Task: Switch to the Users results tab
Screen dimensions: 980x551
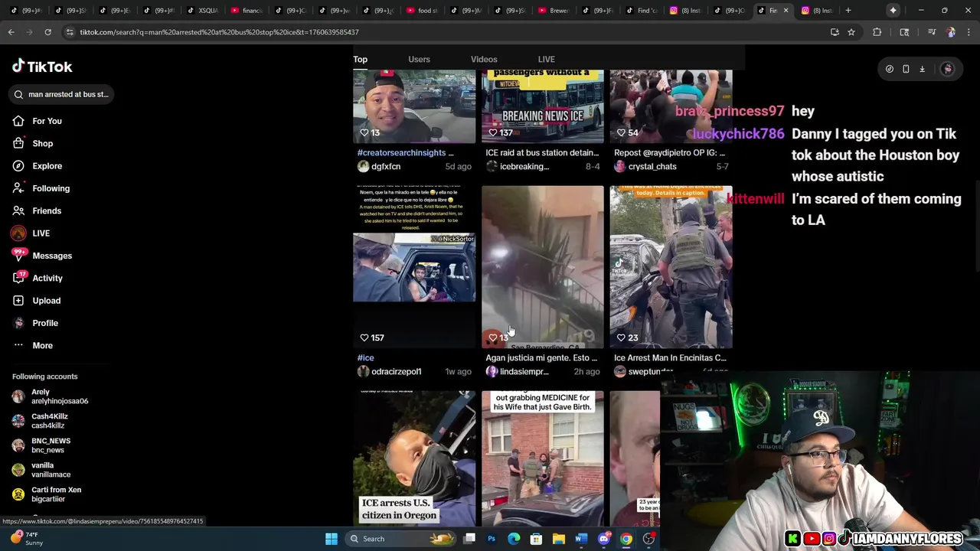Action: (x=419, y=59)
